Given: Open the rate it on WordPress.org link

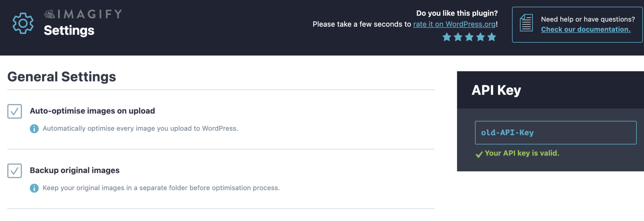Looking at the screenshot, I should coord(454,24).
